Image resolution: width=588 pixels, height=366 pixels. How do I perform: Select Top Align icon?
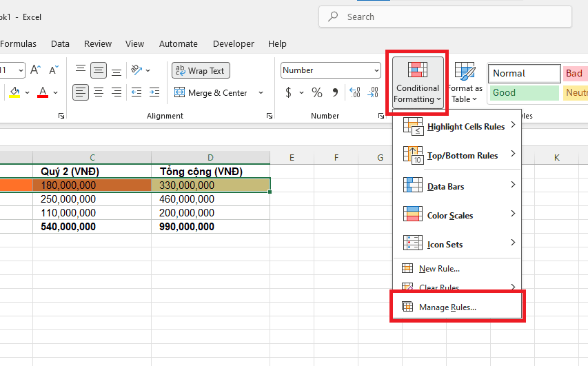81,70
